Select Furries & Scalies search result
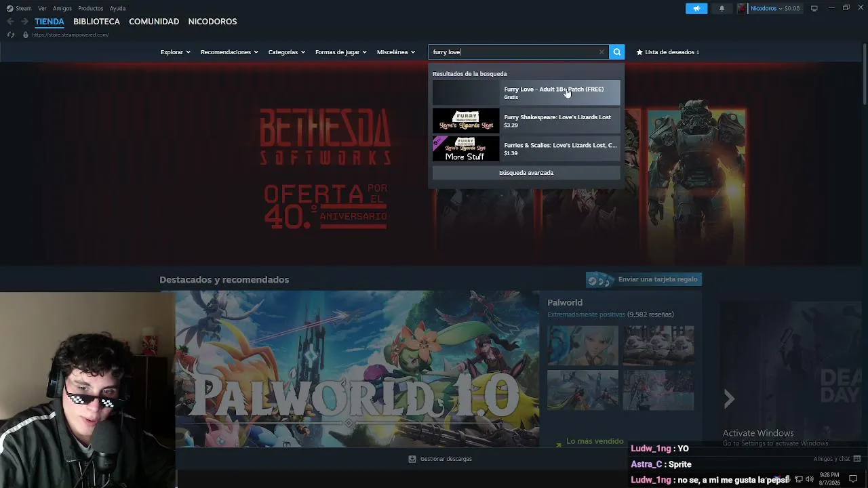868x488 pixels. [x=526, y=148]
